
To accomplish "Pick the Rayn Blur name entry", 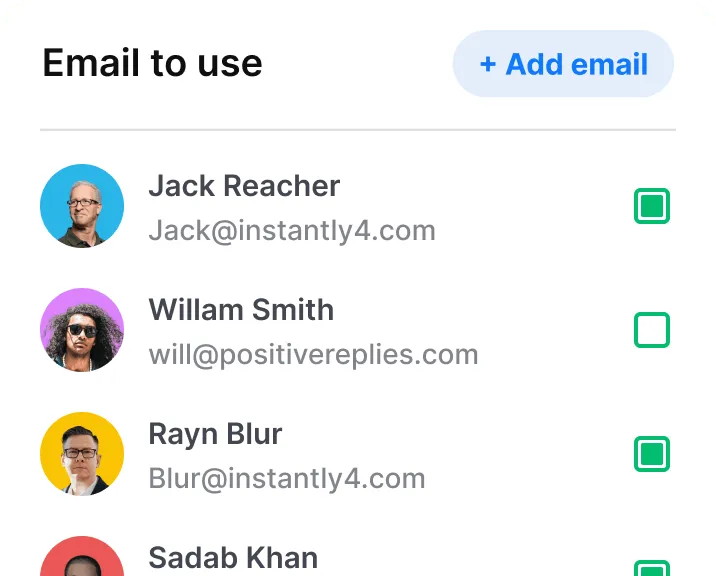I will click(215, 434).
